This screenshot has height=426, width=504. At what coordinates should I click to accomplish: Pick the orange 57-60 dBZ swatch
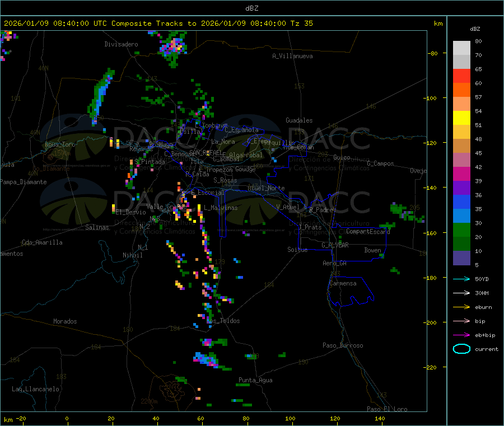[x=461, y=90]
